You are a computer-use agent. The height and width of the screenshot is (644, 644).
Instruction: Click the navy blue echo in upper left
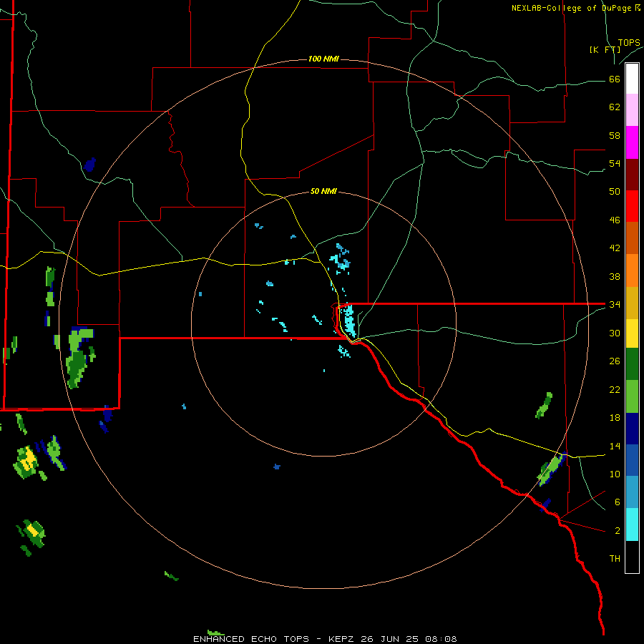click(x=89, y=165)
